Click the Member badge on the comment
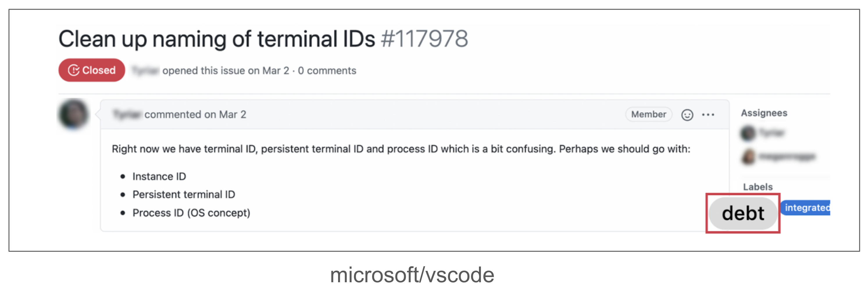Image resolution: width=868 pixels, height=293 pixels. (648, 115)
